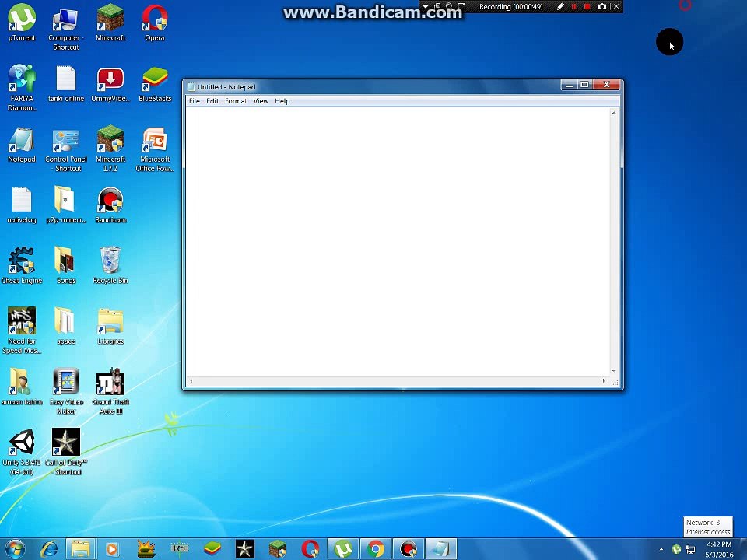Viewport: 747px width, 560px height.
Task: Expand the Bandicam toolbar dropdown arrow
Action: coord(426,7)
